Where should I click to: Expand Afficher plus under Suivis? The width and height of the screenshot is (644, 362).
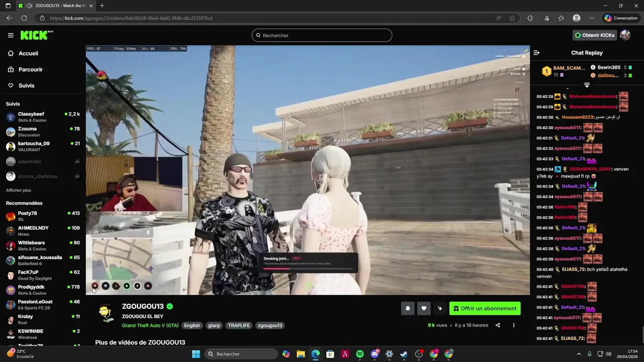click(19, 190)
